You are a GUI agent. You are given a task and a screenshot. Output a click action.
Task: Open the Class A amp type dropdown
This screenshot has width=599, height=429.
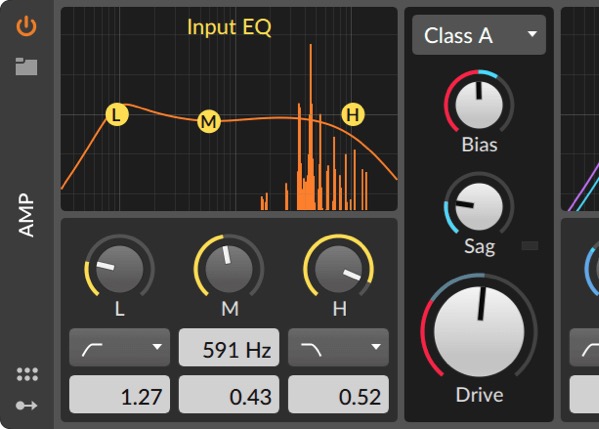(x=479, y=35)
